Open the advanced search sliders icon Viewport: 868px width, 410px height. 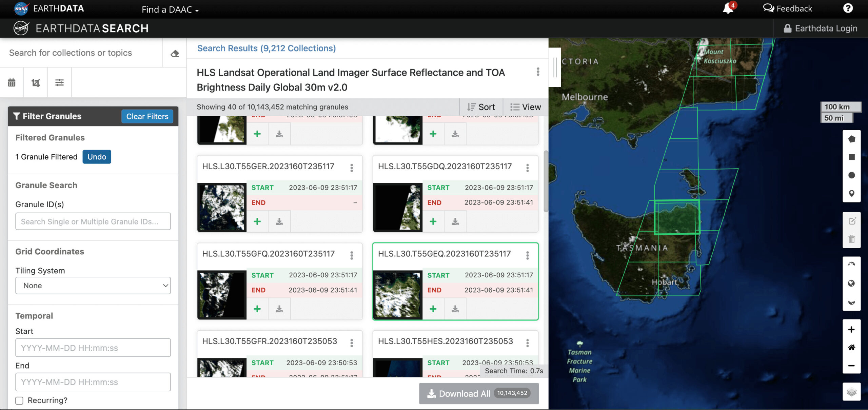click(x=59, y=82)
